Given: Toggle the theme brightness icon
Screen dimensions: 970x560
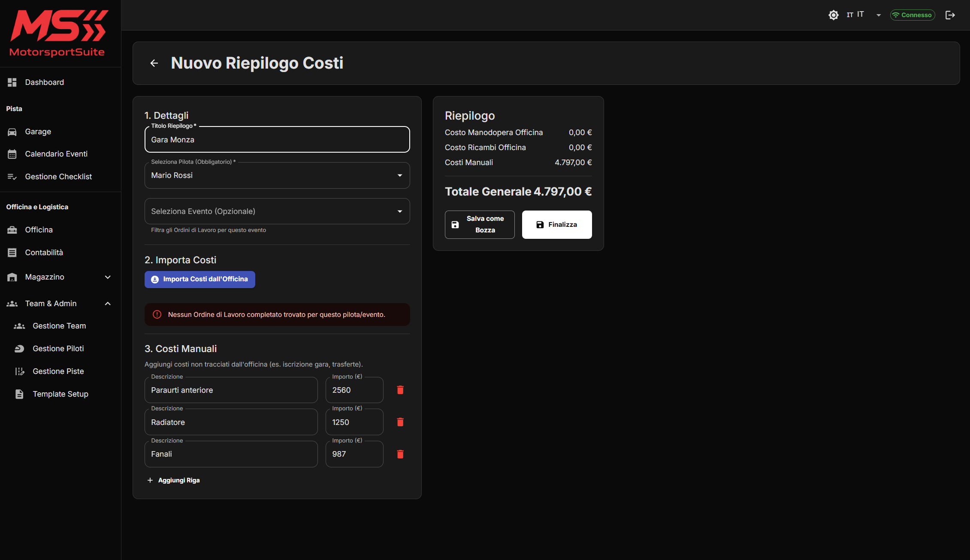Looking at the screenshot, I should pos(833,15).
